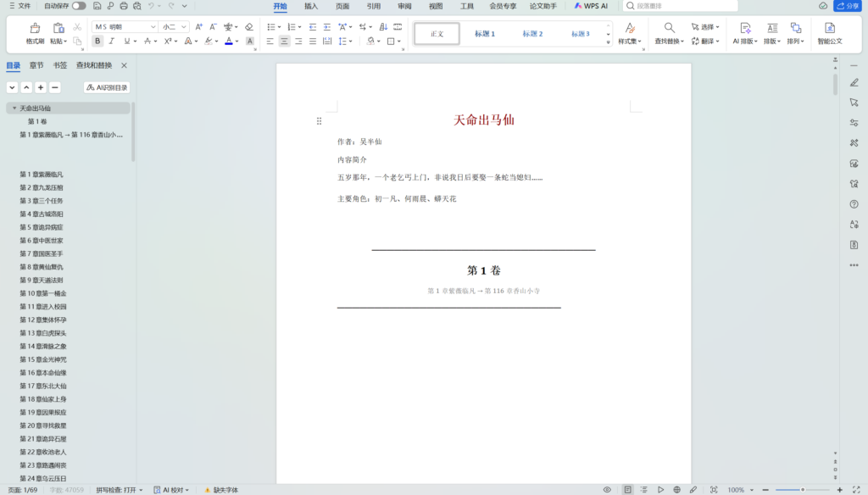
Task: Click the eye-protection view icon in status bar
Action: click(x=607, y=490)
